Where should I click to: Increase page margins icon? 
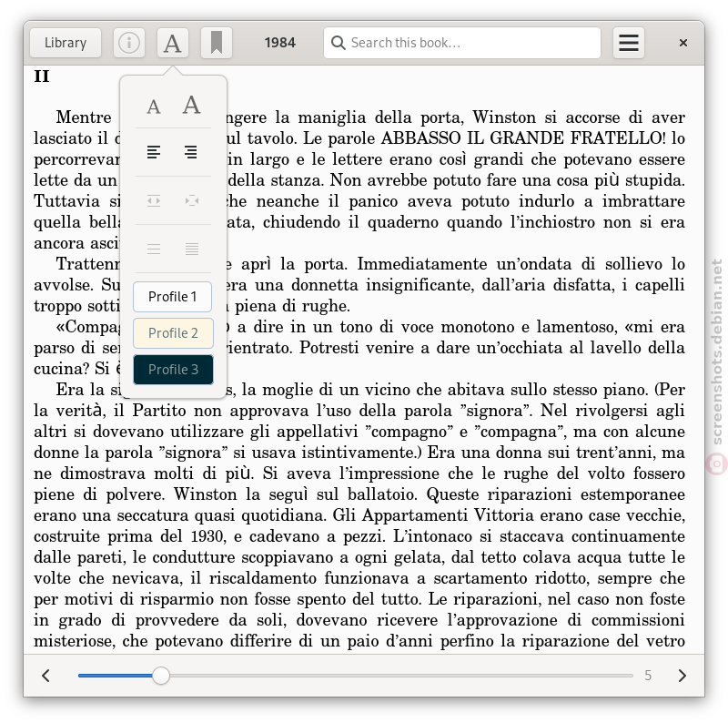coord(192,200)
